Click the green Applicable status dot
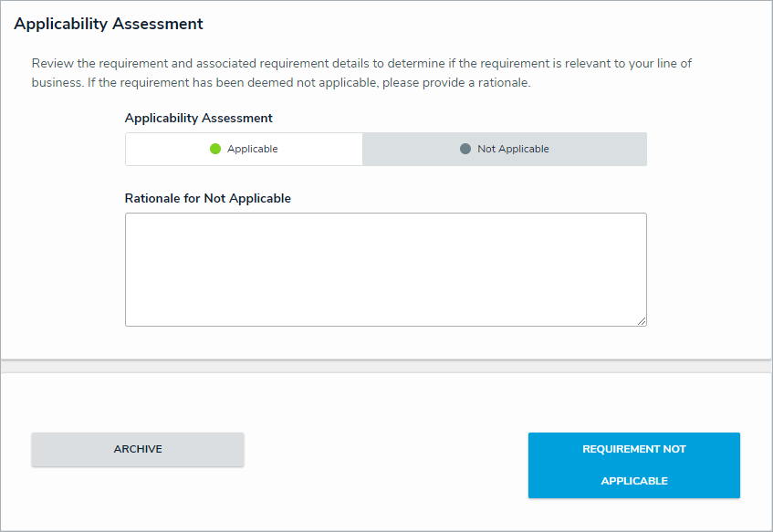The width and height of the screenshot is (773, 532). pyautogui.click(x=215, y=149)
